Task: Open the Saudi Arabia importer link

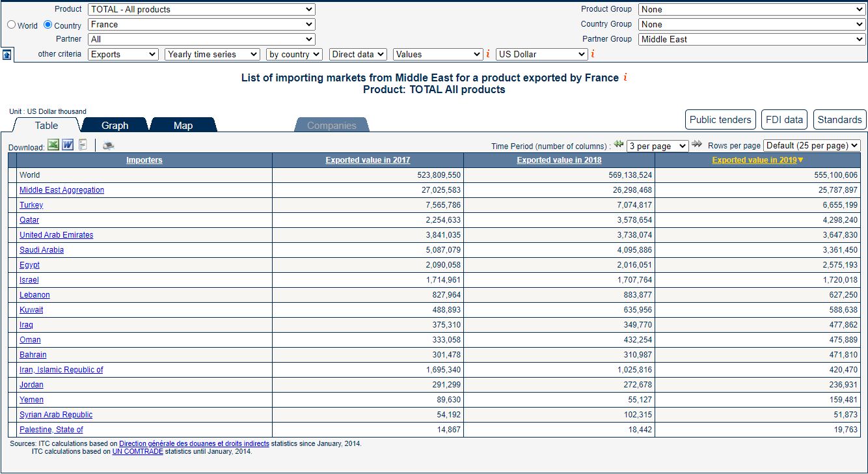Action: [x=42, y=250]
